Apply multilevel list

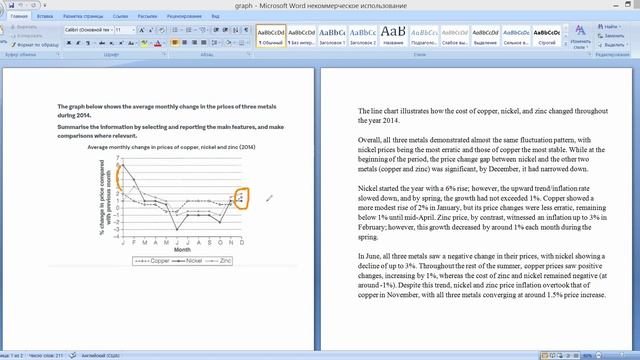[x=203, y=30]
